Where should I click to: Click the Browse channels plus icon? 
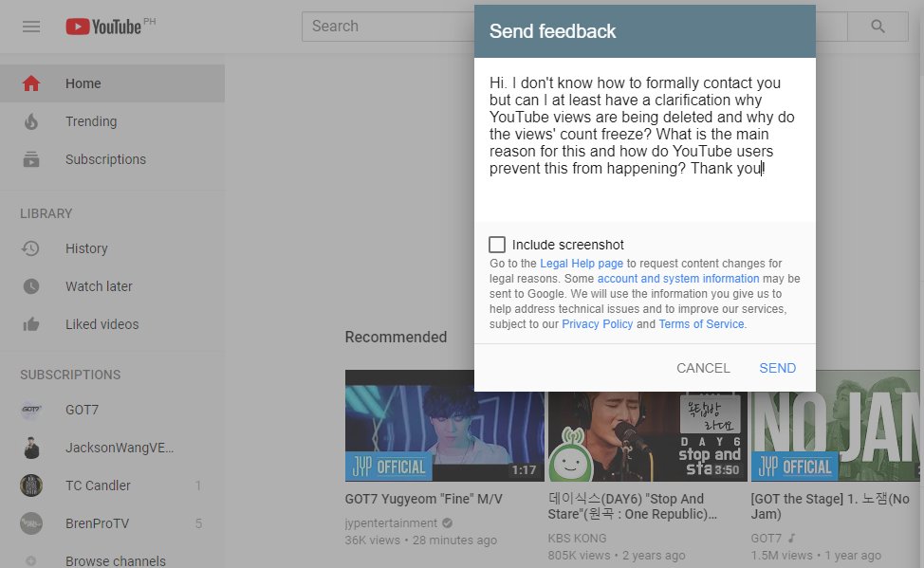click(31, 561)
